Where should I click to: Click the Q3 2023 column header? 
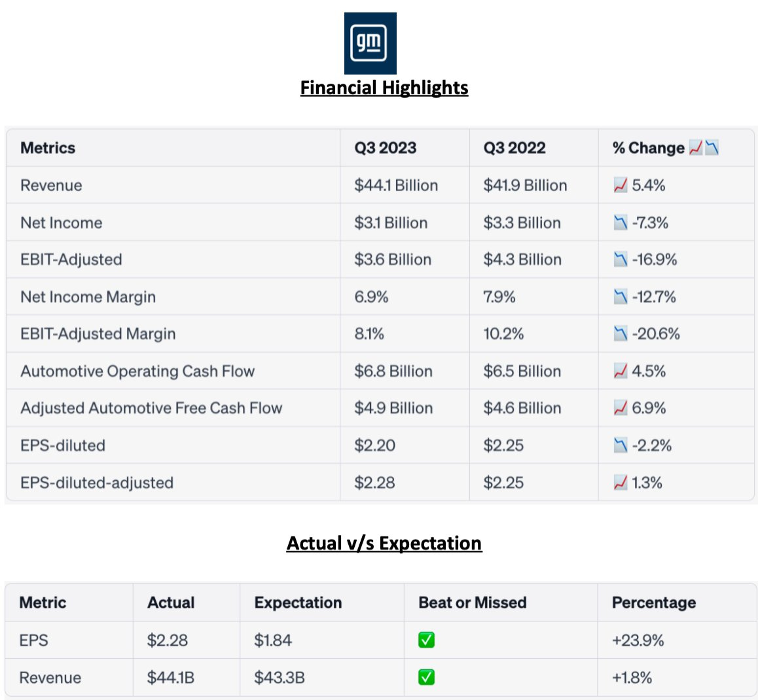point(385,148)
